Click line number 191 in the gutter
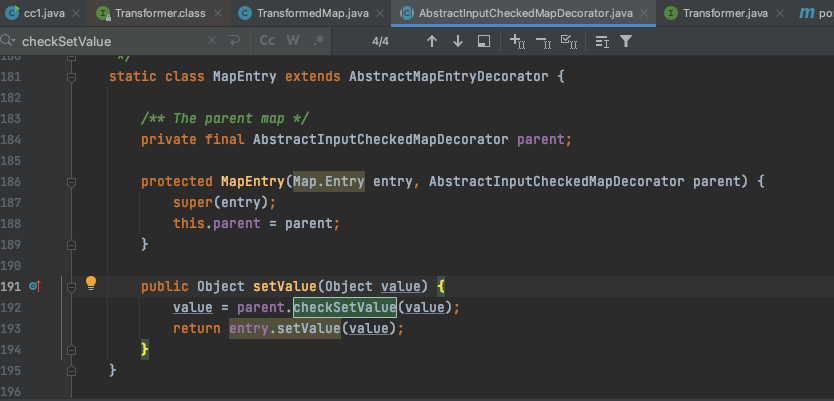 coord(11,287)
